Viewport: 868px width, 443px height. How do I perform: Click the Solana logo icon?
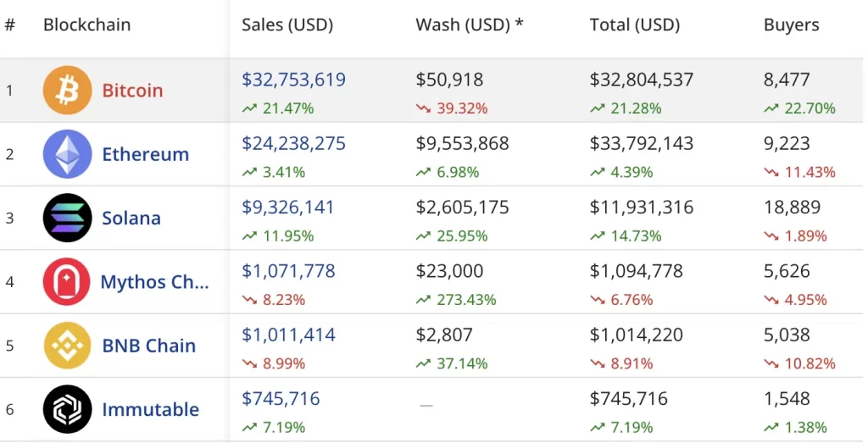click(67, 218)
